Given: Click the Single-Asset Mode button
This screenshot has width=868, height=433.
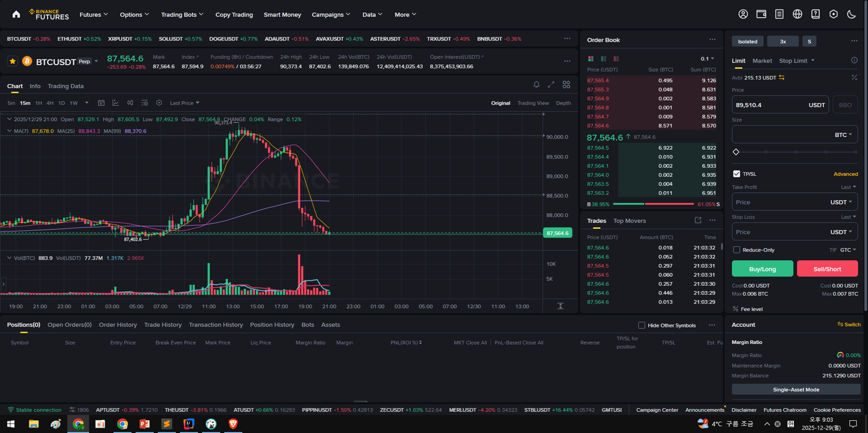Looking at the screenshot, I should tap(796, 389).
